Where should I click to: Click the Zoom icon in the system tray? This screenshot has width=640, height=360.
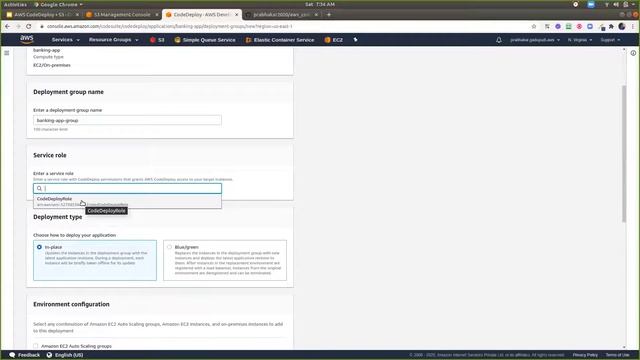coord(591,4)
